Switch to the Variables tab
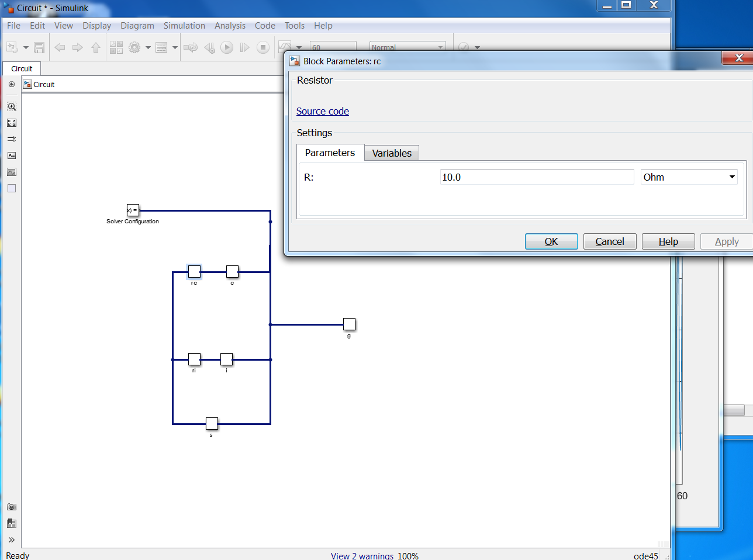 392,153
